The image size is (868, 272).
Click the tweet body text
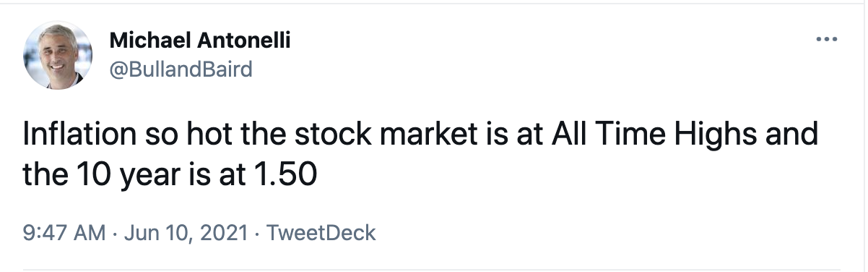point(420,155)
